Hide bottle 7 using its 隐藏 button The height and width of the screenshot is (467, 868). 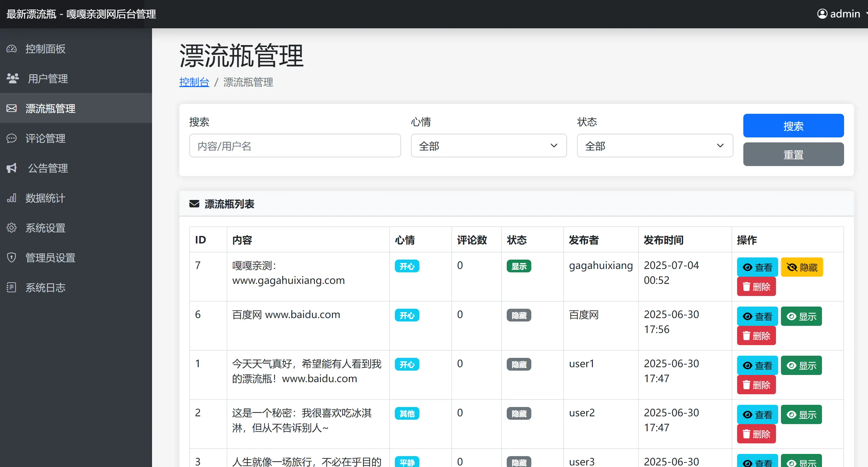(802, 267)
